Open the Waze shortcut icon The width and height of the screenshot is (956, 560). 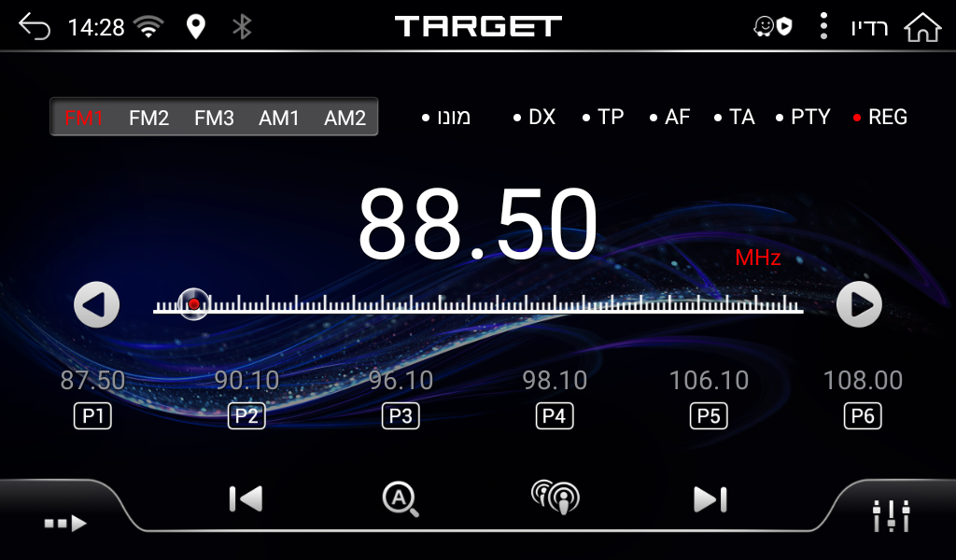(x=772, y=27)
